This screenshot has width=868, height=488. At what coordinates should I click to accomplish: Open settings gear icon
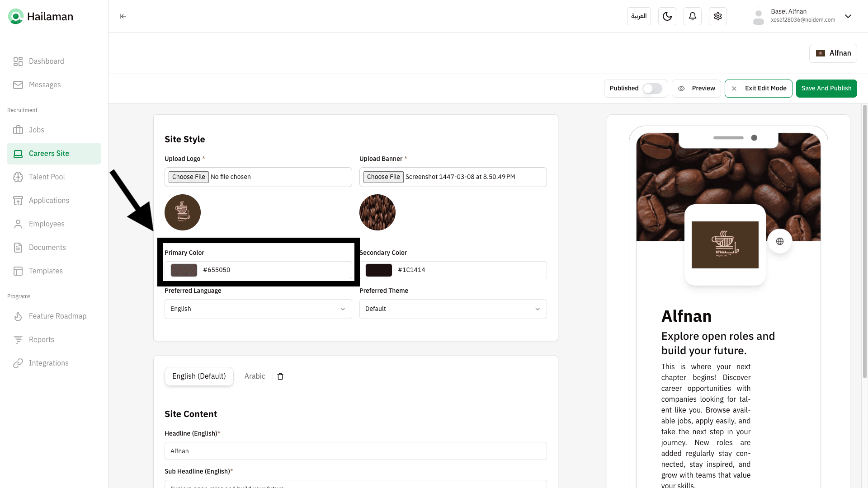pyautogui.click(x=717, y=16)
